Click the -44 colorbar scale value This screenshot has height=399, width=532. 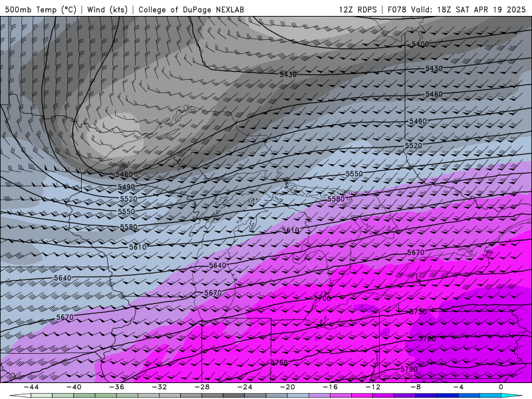31,387
